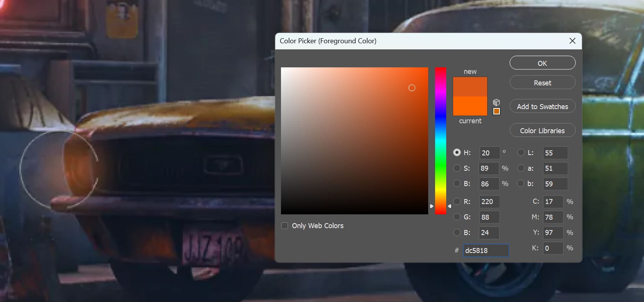Select the Lab b radio button
Screen dimensions: 644x302
tap(521, 183)
